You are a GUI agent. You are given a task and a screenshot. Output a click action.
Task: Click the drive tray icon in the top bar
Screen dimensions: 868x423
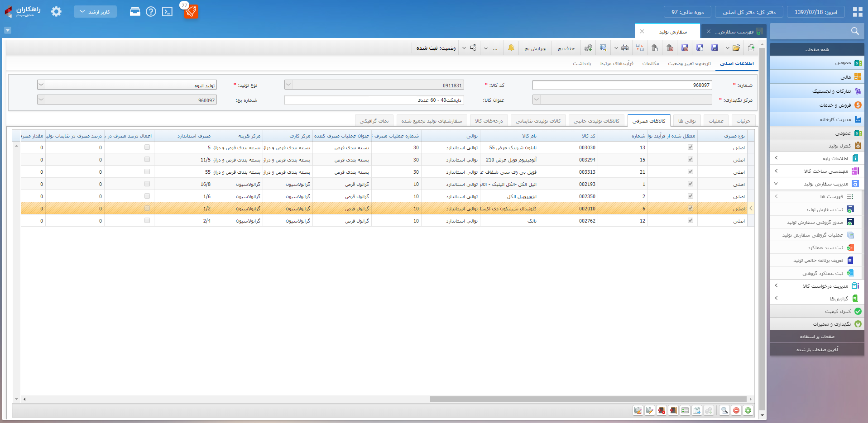coord(135,12)
